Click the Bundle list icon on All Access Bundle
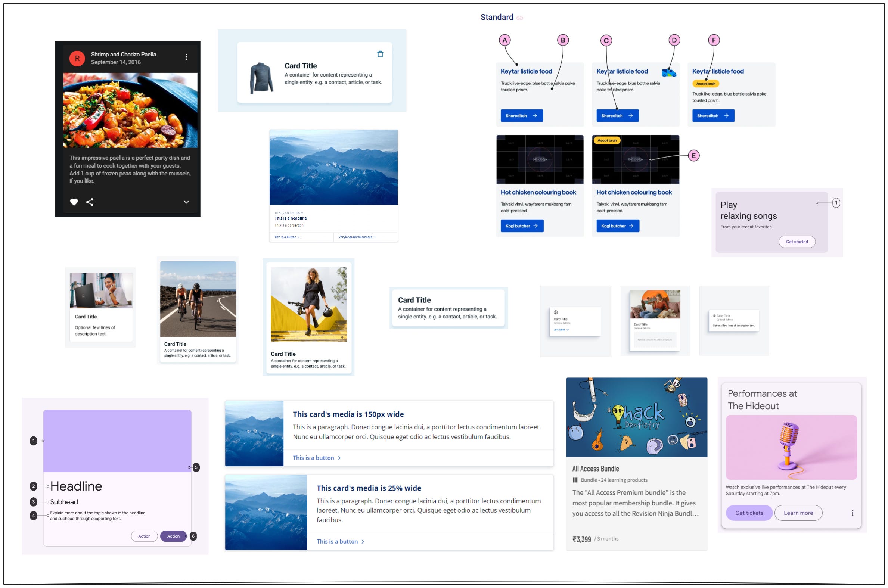Image resolution: width=888 pixels, height=588 pixels. pos(575,480)
